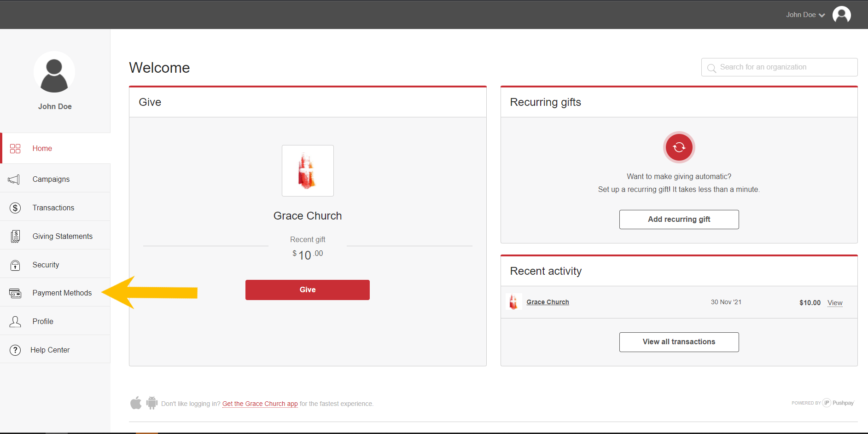Click the red recurring gift refresh icon
This screenshot has height=434, width=868.
(679, 147)
